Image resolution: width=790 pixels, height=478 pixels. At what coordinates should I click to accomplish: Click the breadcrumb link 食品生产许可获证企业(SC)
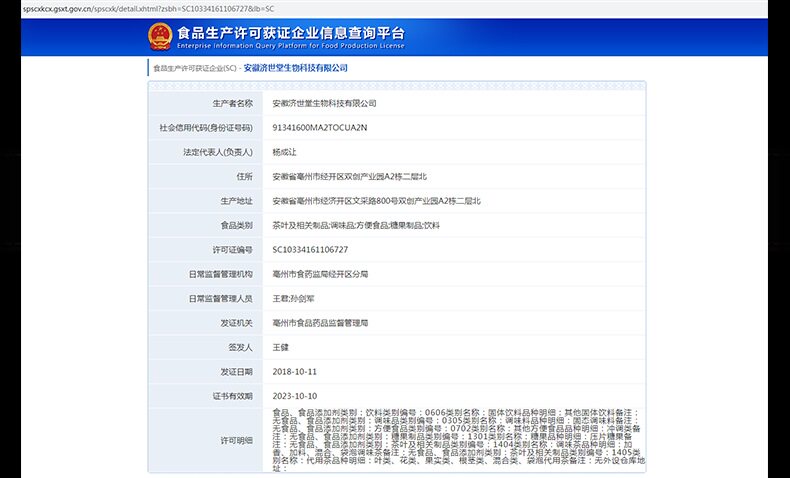point(194,69)
